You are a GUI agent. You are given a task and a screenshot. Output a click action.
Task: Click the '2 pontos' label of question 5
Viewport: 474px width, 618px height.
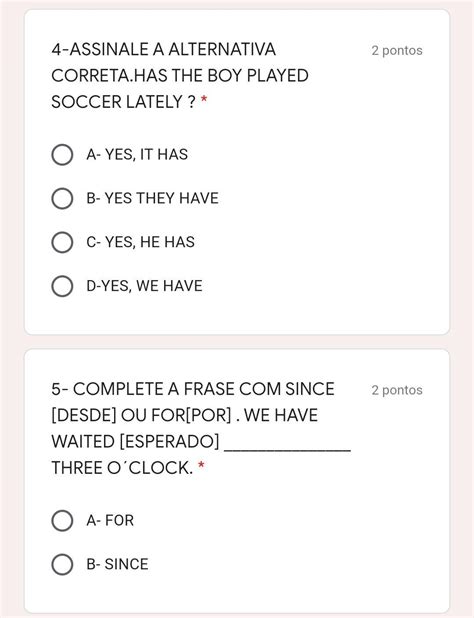click(x=397, y=390)
